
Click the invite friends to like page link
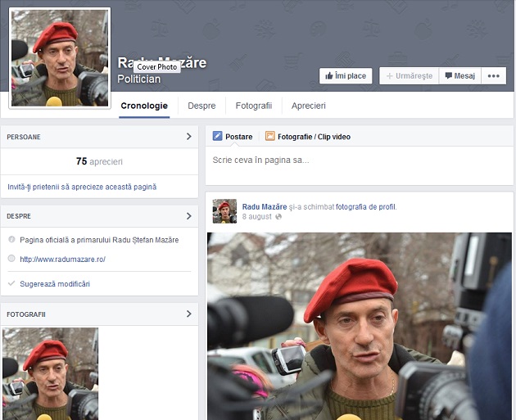[82, 187]
